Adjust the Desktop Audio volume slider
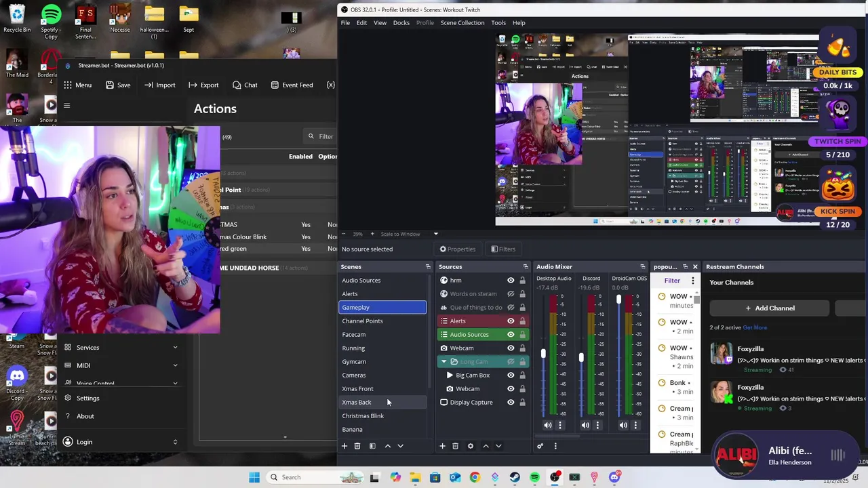Image resolution: width=868 pixels, height=488 pixels. point(543,353)
